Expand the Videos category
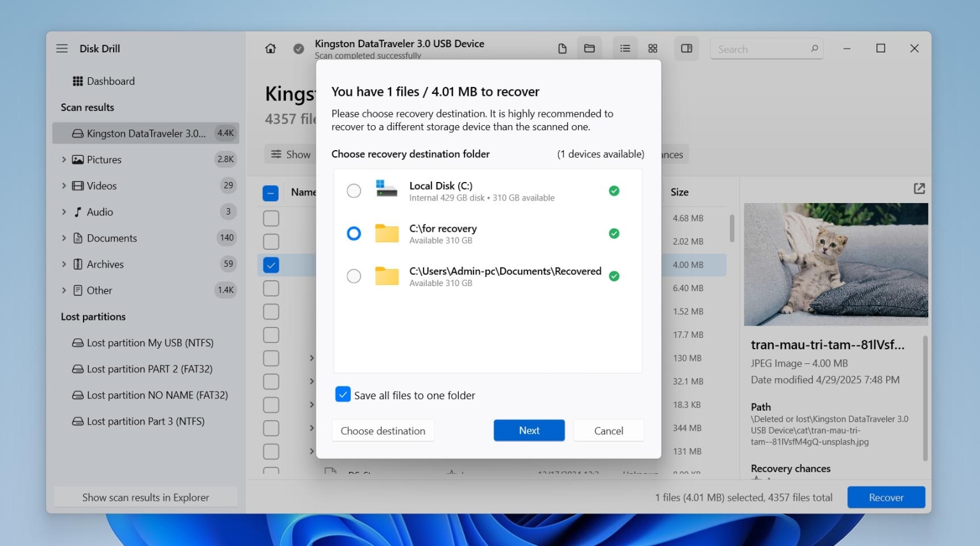 tap(64, 186)
